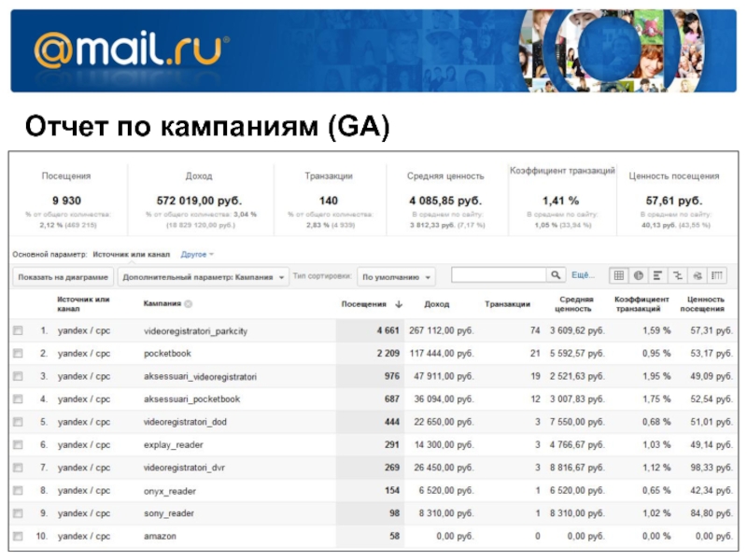
Task: Click into the table search field
Action: (499, 275)
